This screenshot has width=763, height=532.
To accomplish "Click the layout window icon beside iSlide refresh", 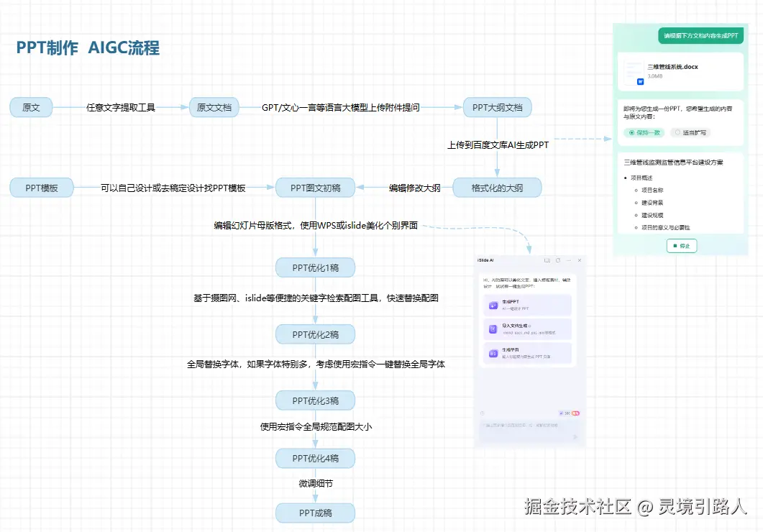I will [547, 260].
